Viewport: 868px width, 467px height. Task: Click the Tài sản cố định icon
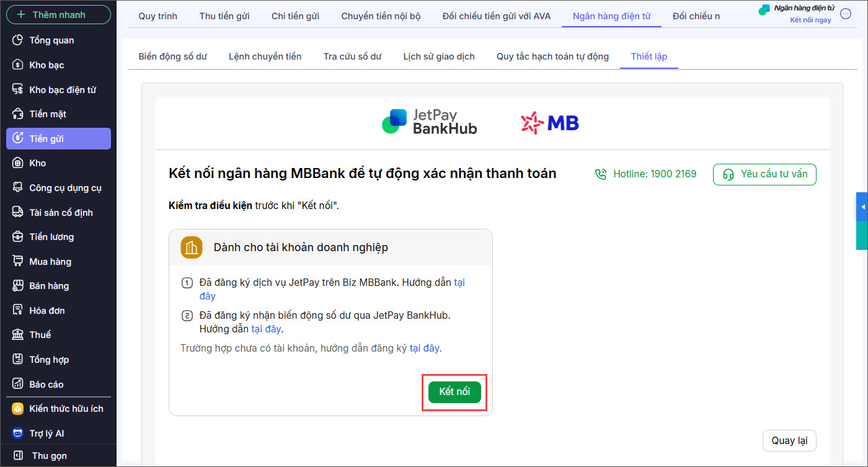click(x=18, y=213)
